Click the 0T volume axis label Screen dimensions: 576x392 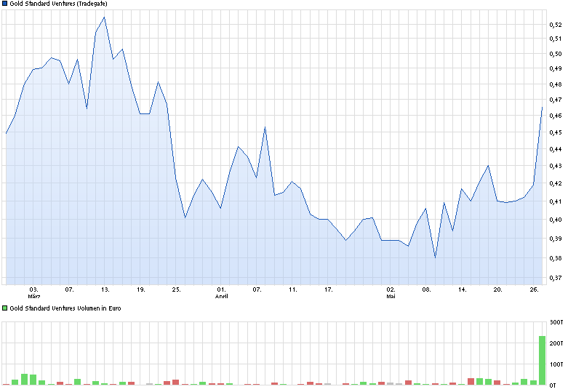tap(553, 385)
